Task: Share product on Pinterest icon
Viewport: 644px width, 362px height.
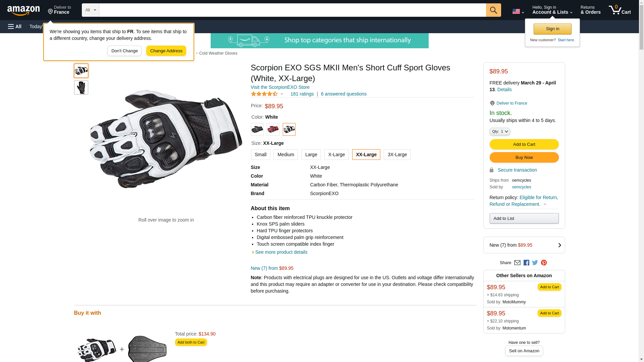Action: click(544, 263)
